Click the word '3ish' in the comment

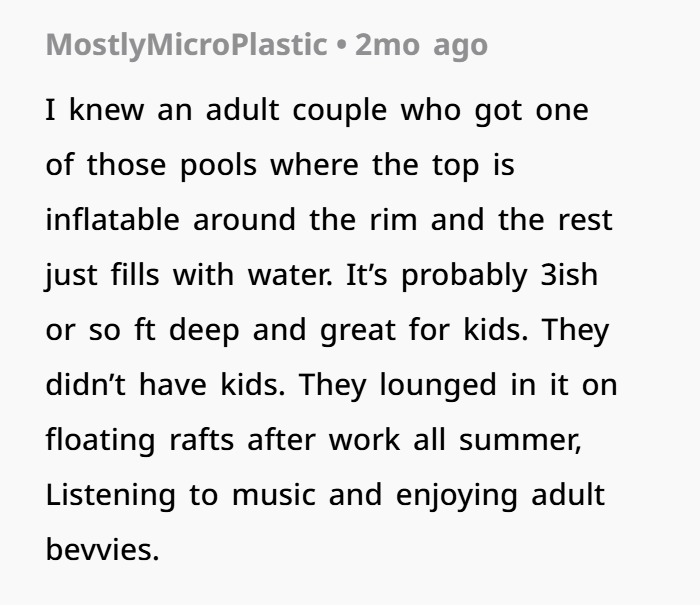pos(569,275)
